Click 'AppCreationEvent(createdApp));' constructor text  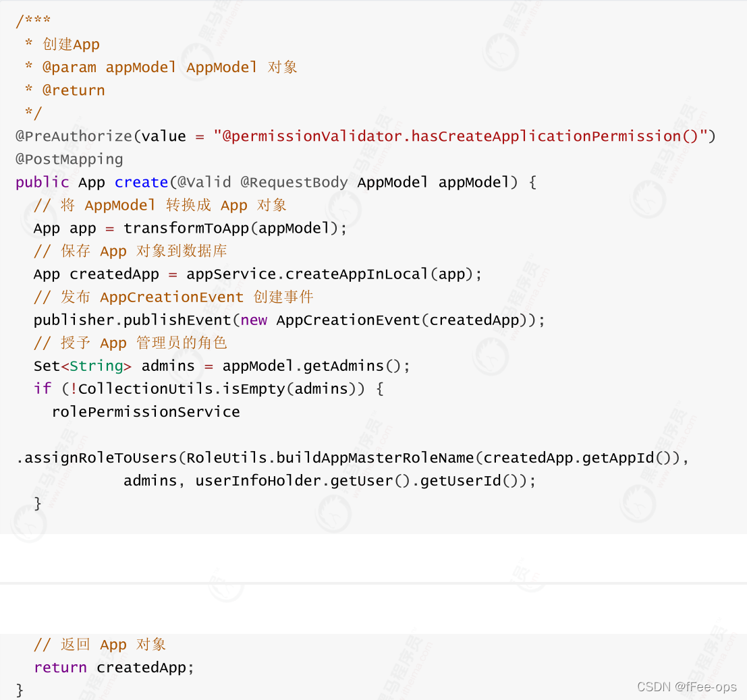410,320
